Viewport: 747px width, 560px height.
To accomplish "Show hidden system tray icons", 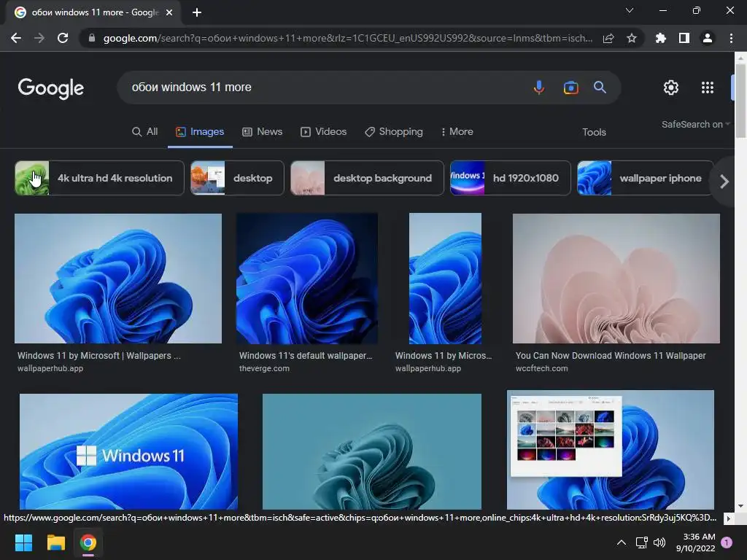I will tap(622, 542).
